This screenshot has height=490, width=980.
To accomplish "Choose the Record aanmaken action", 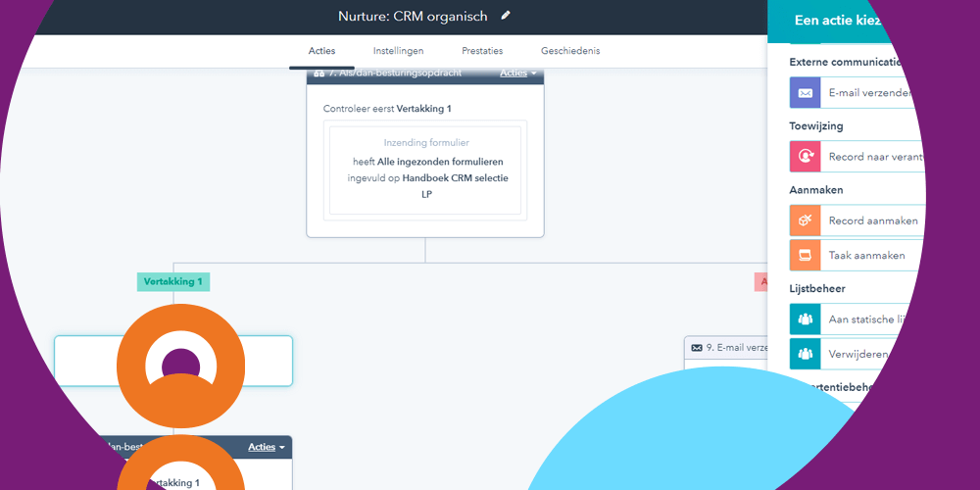I will point(857,220).
